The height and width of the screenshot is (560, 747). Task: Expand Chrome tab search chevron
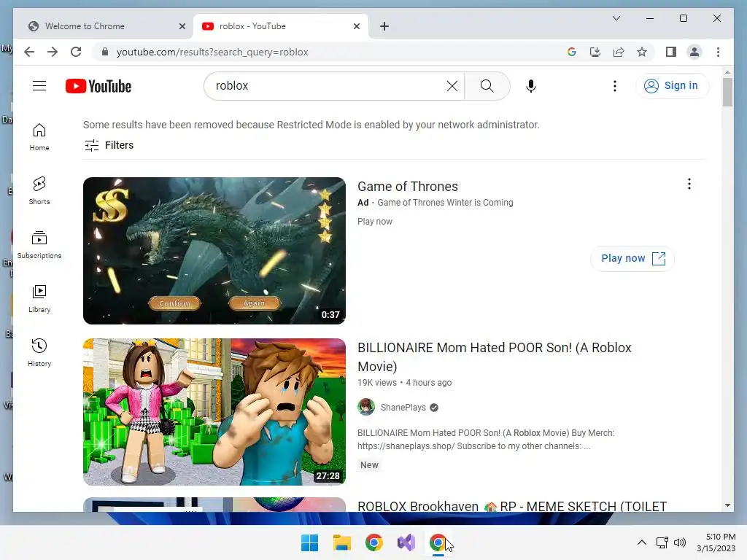click(x=616, y=18)
